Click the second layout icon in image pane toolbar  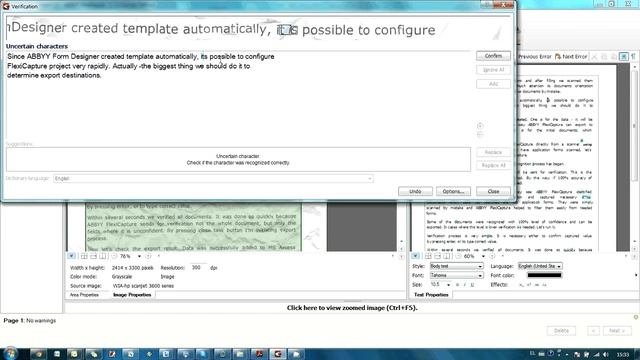click(x=93, y=256)
